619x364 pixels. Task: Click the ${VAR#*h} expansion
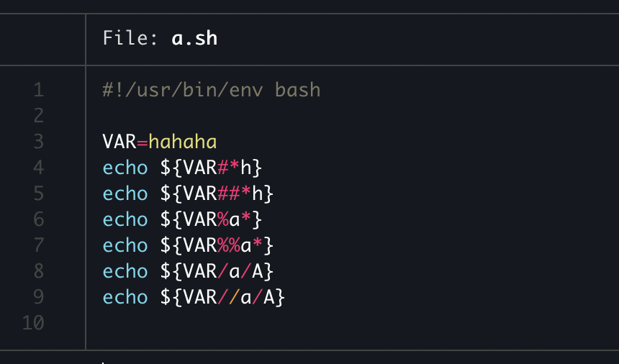point(211,168)
